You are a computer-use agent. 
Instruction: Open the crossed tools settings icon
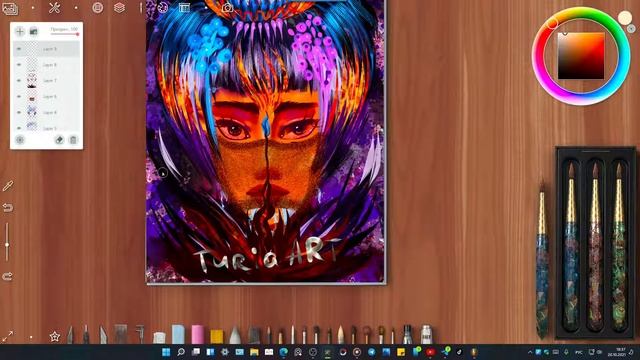[x=54, y=8]
